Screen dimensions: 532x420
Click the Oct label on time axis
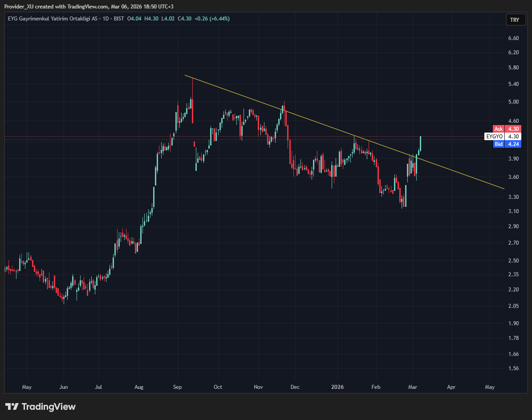coord(218,387)
